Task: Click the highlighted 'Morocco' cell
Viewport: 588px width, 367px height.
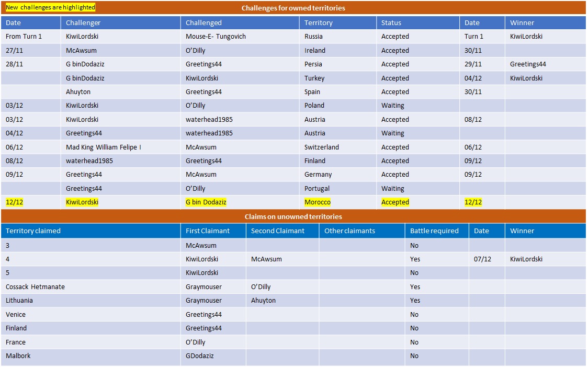Action: [318, 202]
